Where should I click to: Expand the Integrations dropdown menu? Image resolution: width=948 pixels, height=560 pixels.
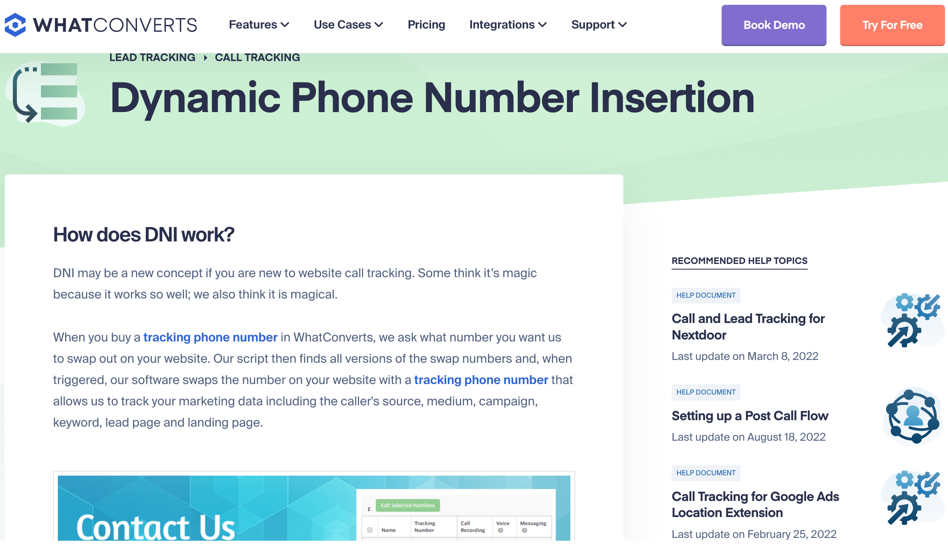[509, 25]
